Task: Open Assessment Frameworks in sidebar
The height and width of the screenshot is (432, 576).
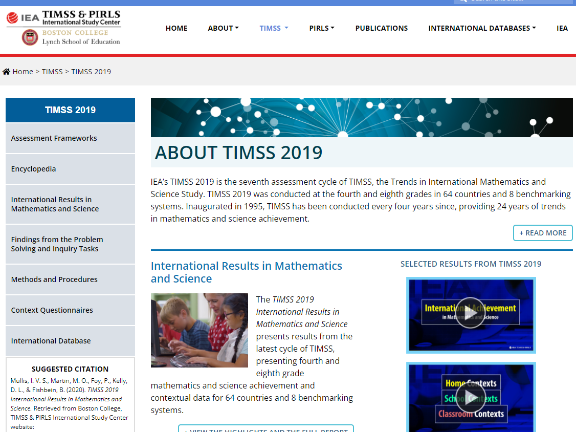Action: (70, 138)
